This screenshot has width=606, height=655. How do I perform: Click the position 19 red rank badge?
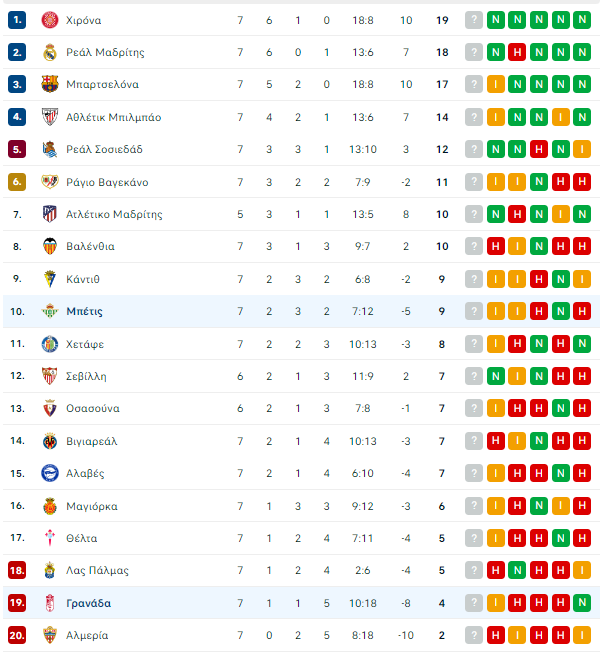coord(17,603)
